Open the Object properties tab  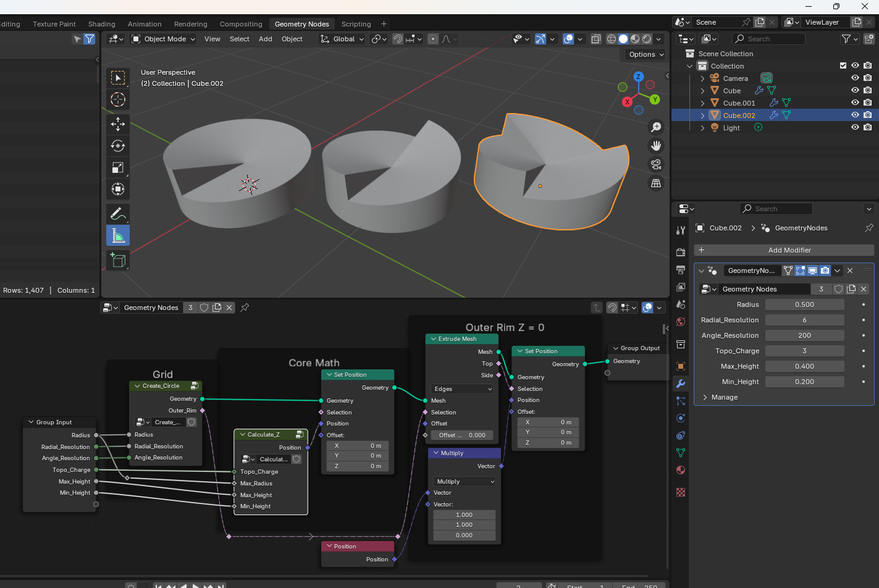[681, 366]
